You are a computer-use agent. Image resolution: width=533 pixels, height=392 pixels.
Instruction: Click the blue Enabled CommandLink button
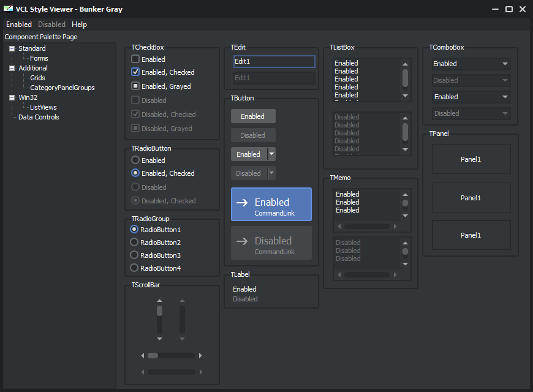click(271, 205)
